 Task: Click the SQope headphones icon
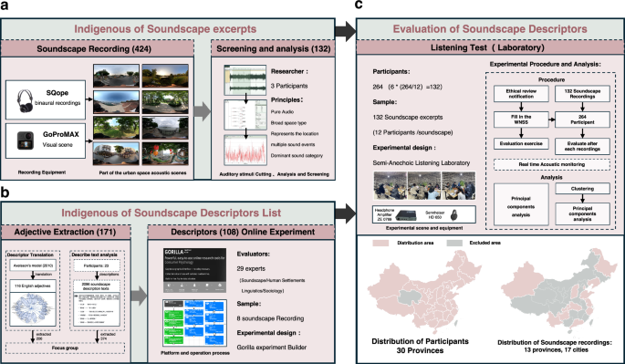[x=25, y=101]
